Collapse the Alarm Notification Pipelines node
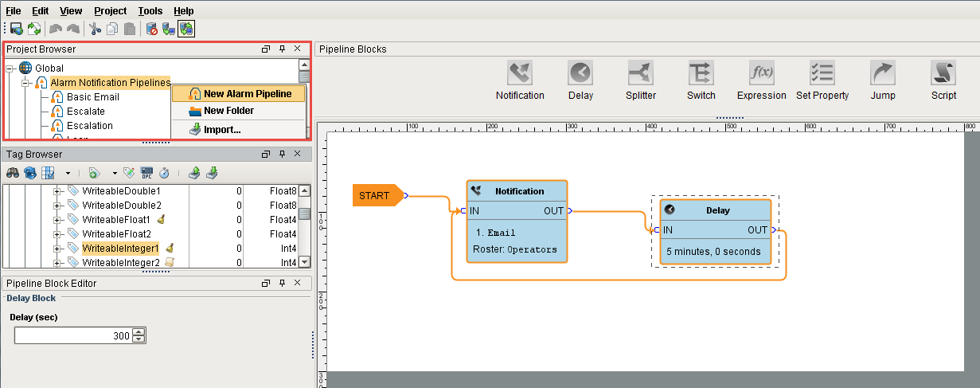 [25, 83]
